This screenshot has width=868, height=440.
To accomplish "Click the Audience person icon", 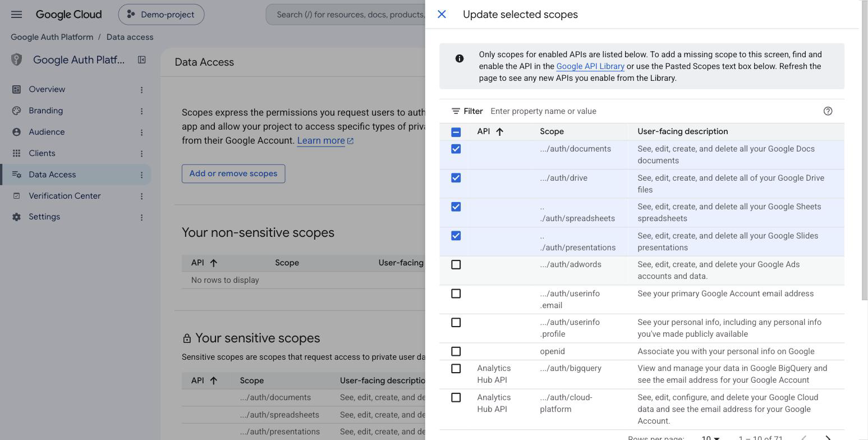I will point(17,132).
